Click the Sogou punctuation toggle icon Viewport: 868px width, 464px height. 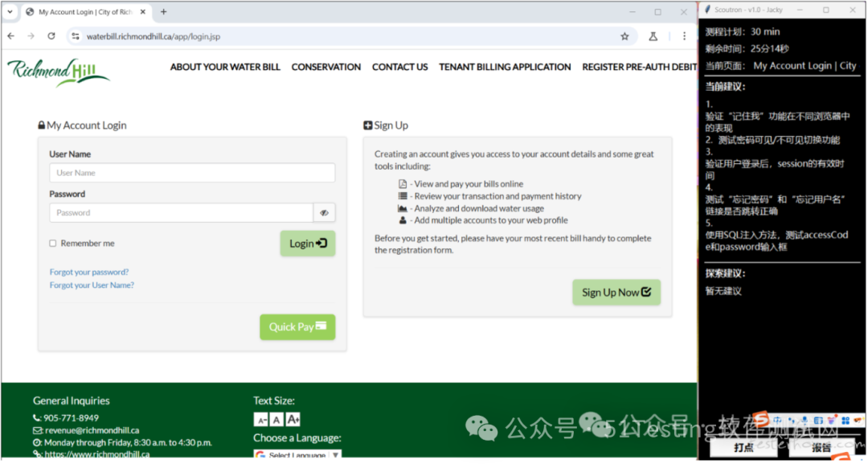[792, 421]
